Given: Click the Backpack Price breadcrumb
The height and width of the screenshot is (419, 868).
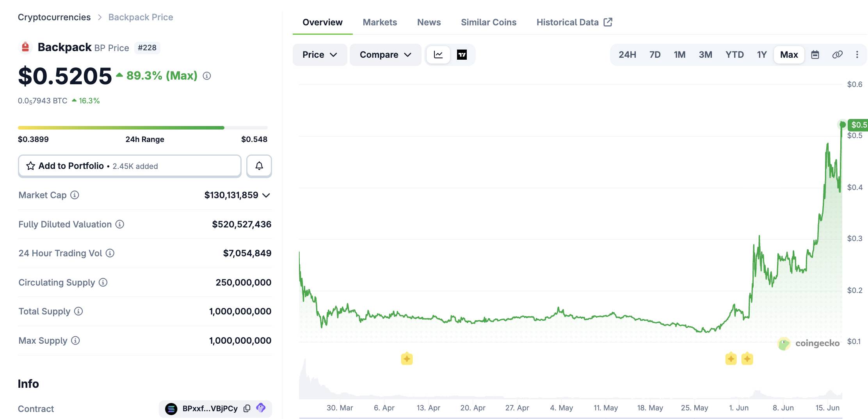Looking at the screenshot, I should pos(141,17).
